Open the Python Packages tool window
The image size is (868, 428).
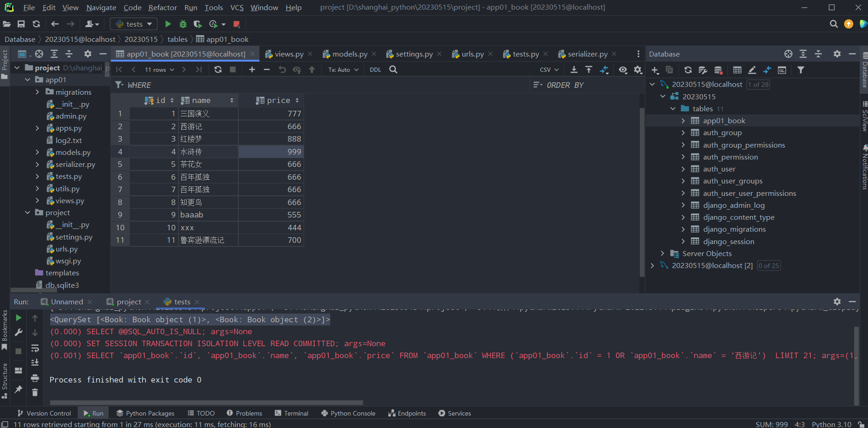pos(145,413)
